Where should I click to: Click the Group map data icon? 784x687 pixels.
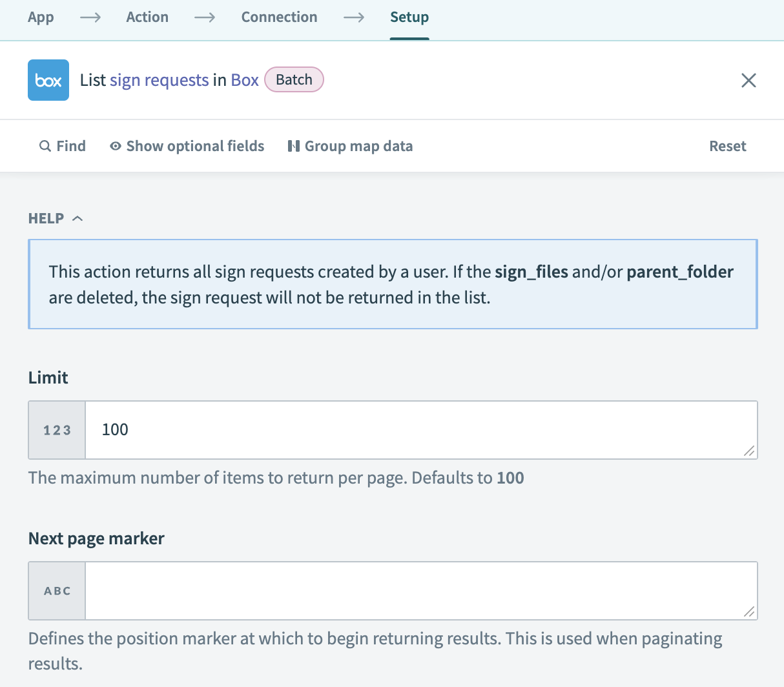point(294,146)
